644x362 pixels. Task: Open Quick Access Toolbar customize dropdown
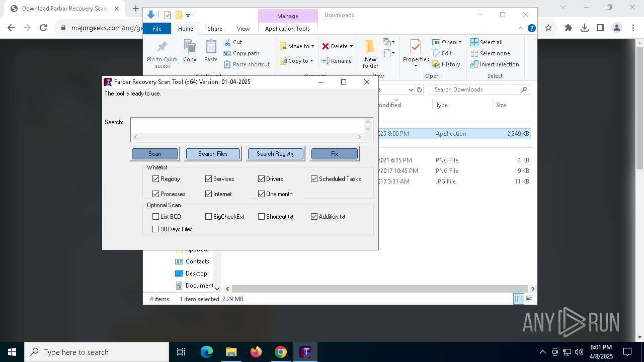188,16
